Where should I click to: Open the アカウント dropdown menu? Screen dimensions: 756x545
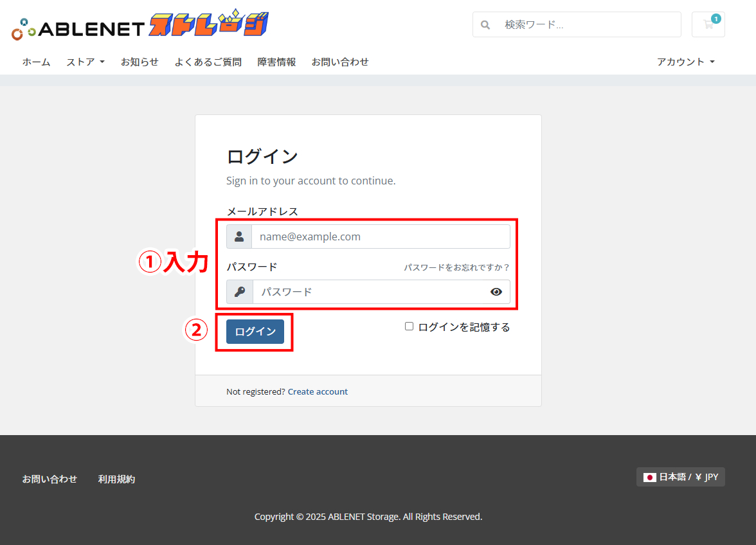pyautogui.click(x=685, y=62)
